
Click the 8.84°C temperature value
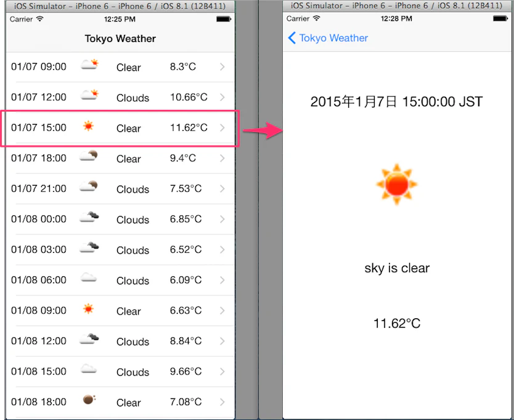pyautogui.click(x=186, y=341)
